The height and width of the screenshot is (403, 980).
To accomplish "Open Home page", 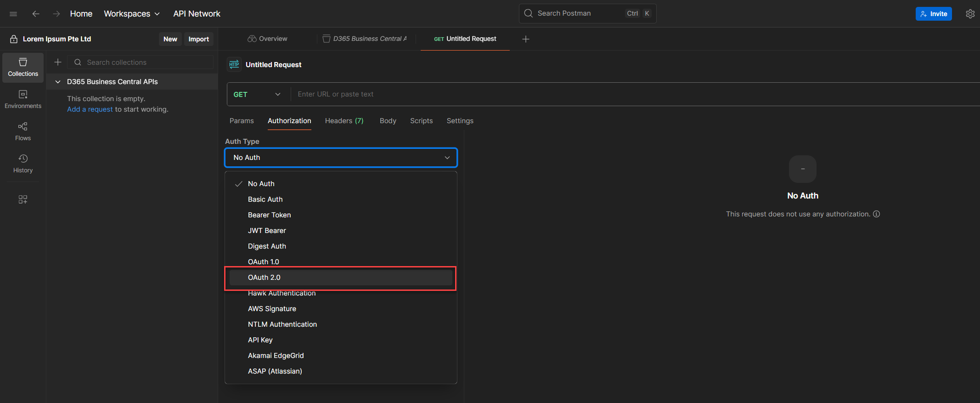I will click(81, 14).
